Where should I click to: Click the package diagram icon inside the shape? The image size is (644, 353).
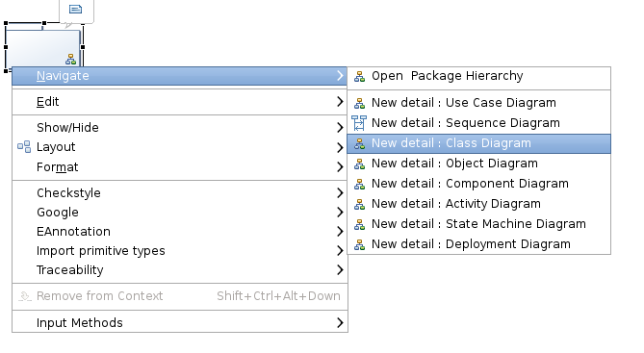coord(70,60)
